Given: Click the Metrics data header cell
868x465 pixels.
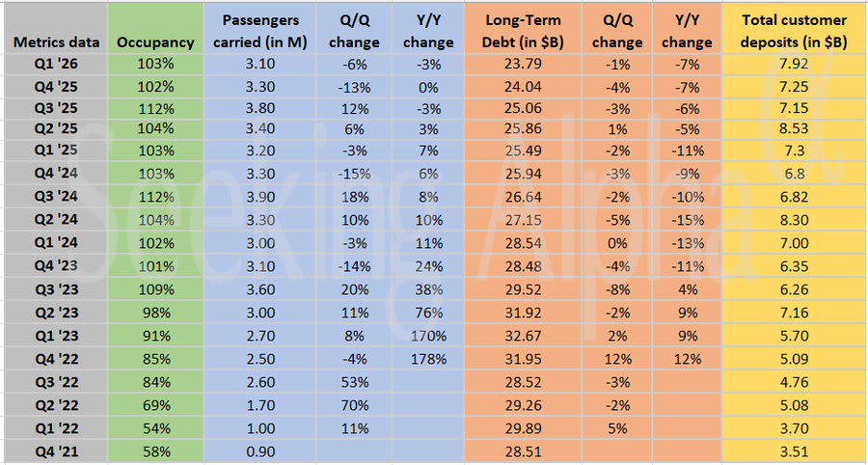Looking at the screenshot, I should pos(55,42).
